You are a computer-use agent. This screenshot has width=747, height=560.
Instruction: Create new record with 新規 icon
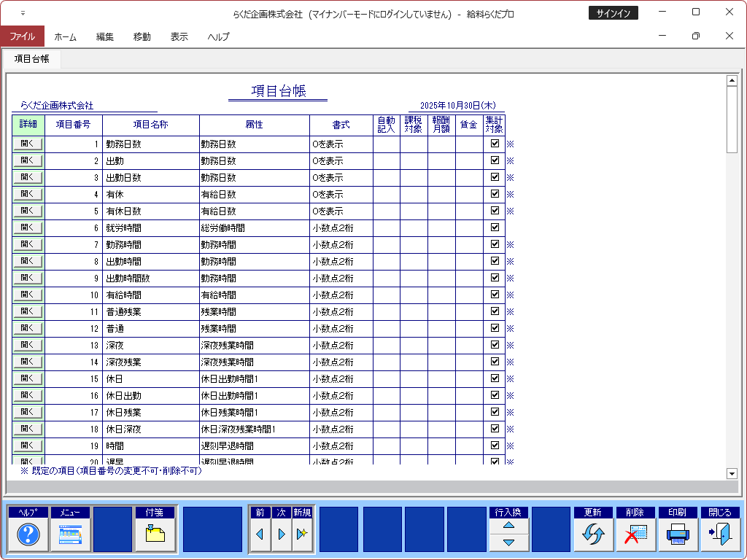coord(302,534)
